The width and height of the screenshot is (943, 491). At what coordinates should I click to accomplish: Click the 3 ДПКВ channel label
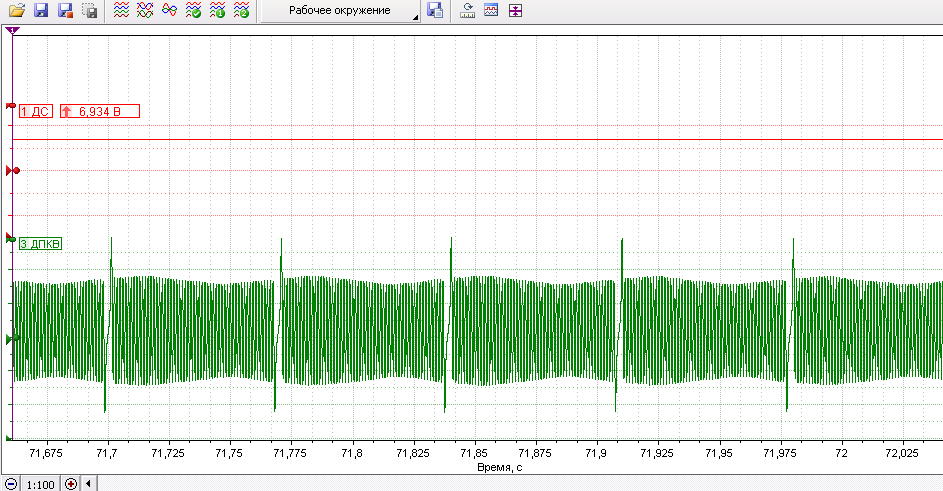[x=40, y=244]
